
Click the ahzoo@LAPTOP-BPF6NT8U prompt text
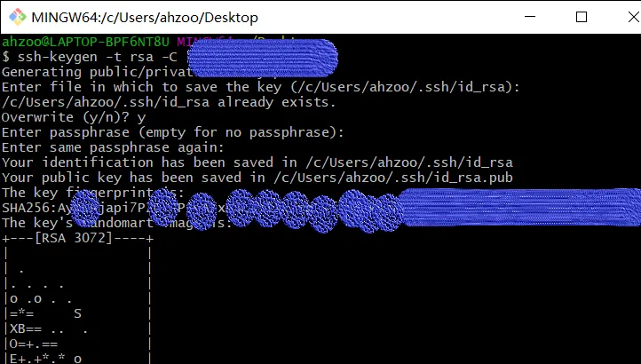(x=85, y=41)
